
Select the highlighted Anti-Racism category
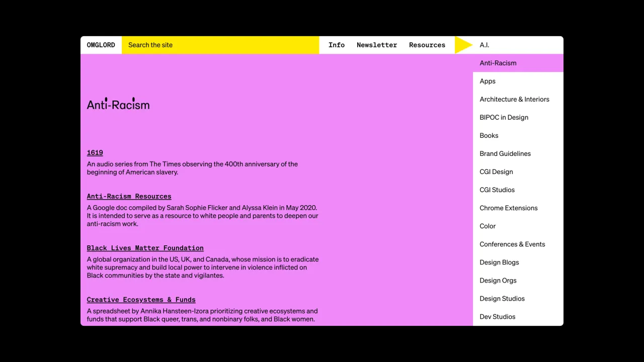click(x=518, y=63)
